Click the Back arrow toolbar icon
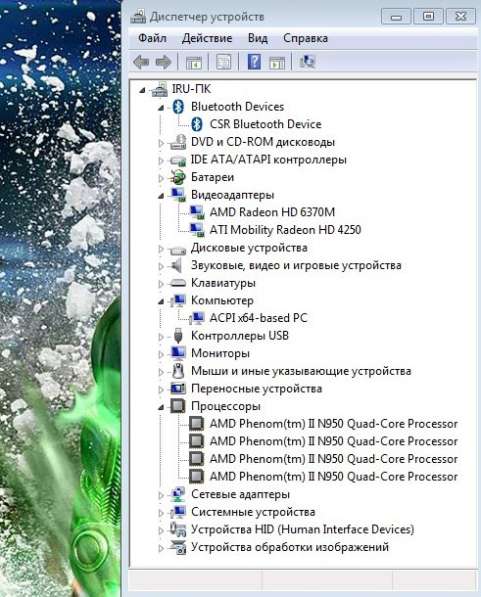Viewport: 481px width, 597px height. pos(141,62)
